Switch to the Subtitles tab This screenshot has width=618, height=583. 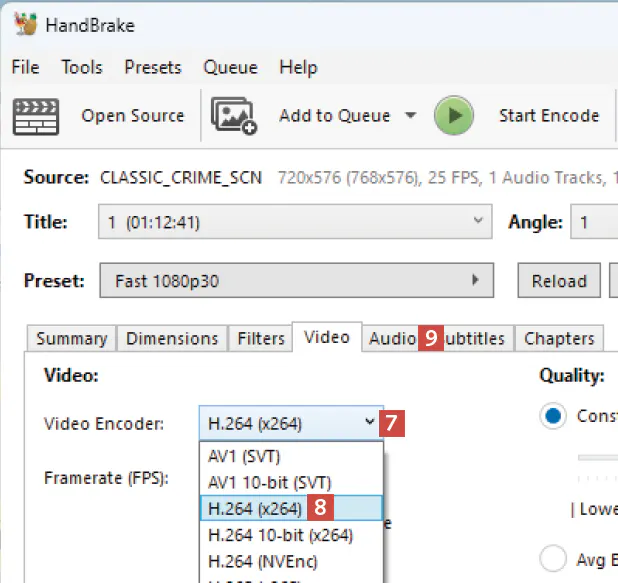(475, 339)
